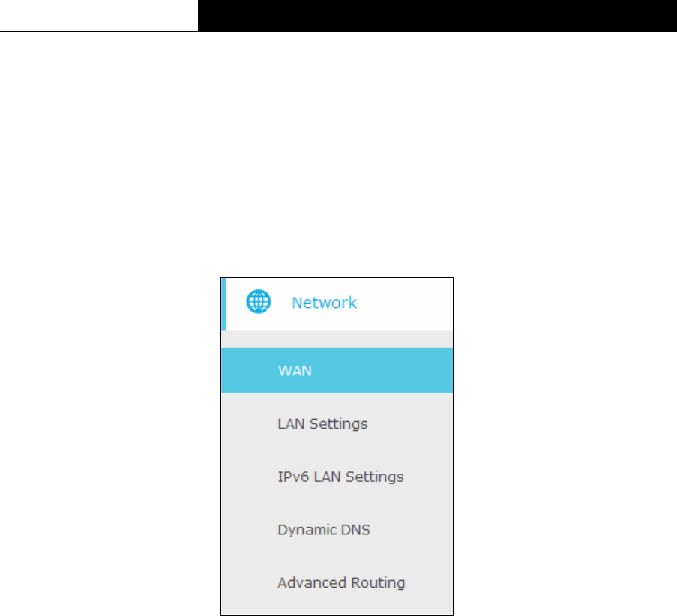Click the word WAN in the blue row
The image size is (677, 616).
click(x=295, y=371)
